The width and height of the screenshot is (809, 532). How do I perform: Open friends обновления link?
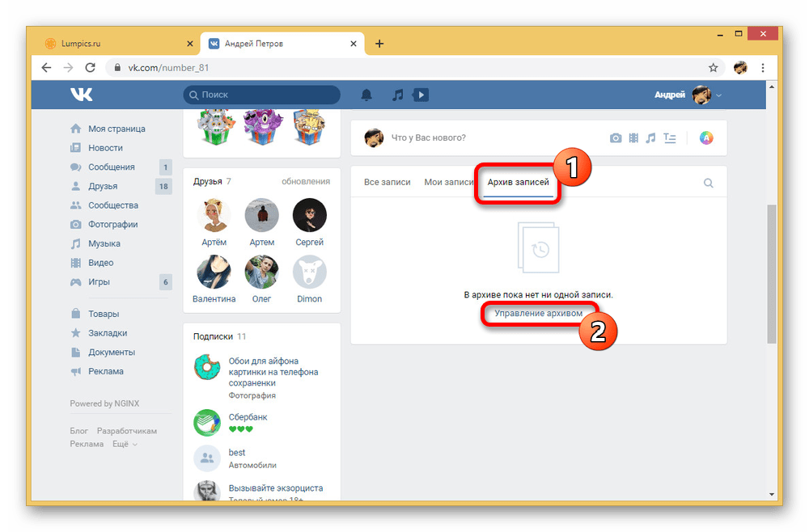[306, 181]
